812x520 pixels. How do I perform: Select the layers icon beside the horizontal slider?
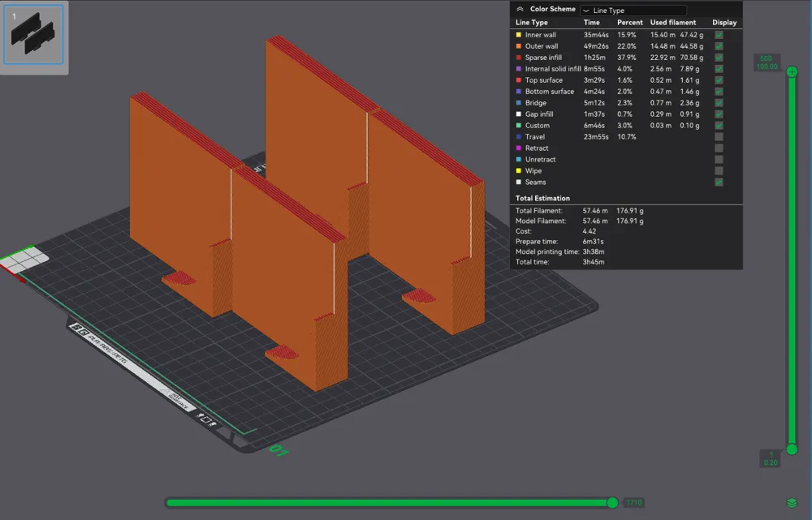[791, 503]
